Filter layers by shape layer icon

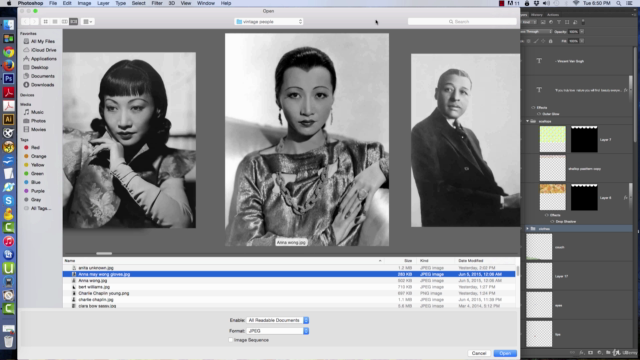coord(567,22)
